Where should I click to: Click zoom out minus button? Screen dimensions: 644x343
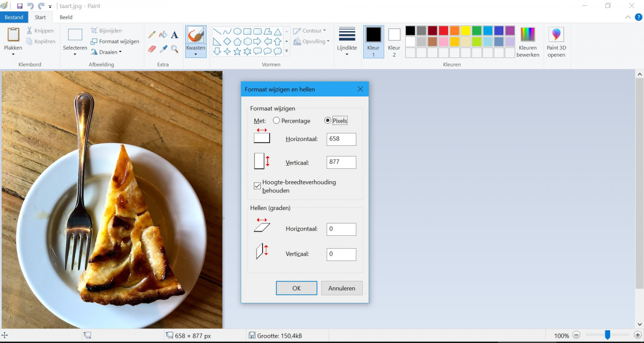click(x=576, y=335)
